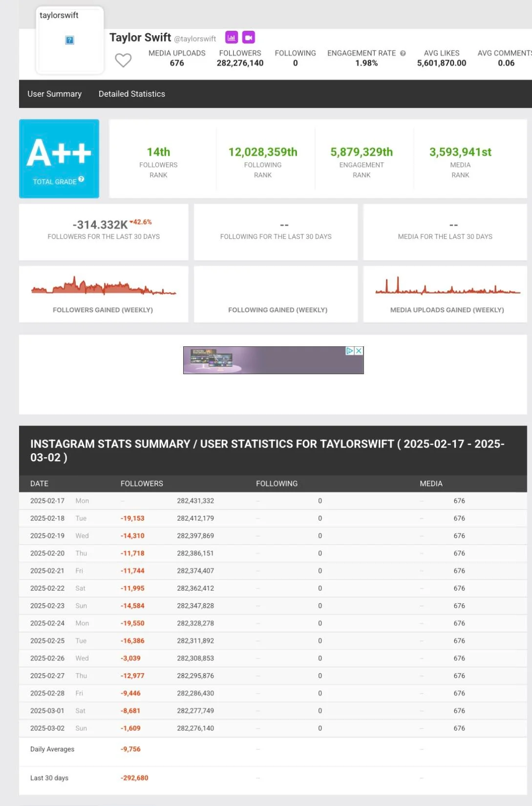The image size is (532, 806).
Task: Click the purple video camera icon
Action: (x=249, y=37)
